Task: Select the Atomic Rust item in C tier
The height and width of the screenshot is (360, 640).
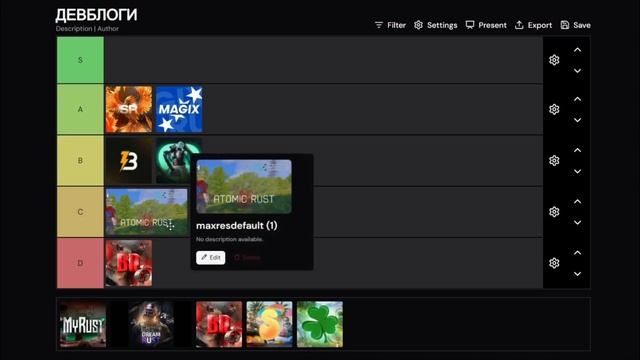Action: click(x=147, y=212)
